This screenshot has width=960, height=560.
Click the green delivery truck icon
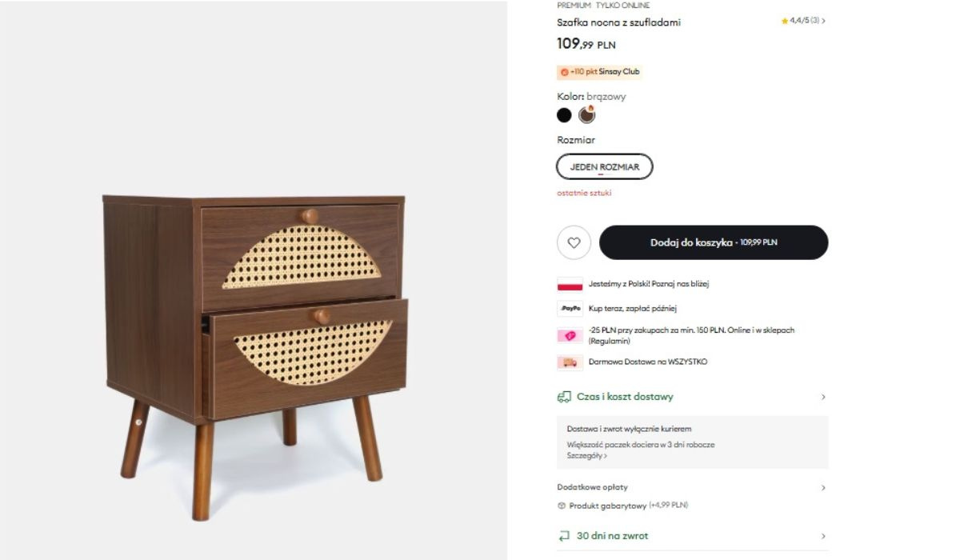point(564,397)
